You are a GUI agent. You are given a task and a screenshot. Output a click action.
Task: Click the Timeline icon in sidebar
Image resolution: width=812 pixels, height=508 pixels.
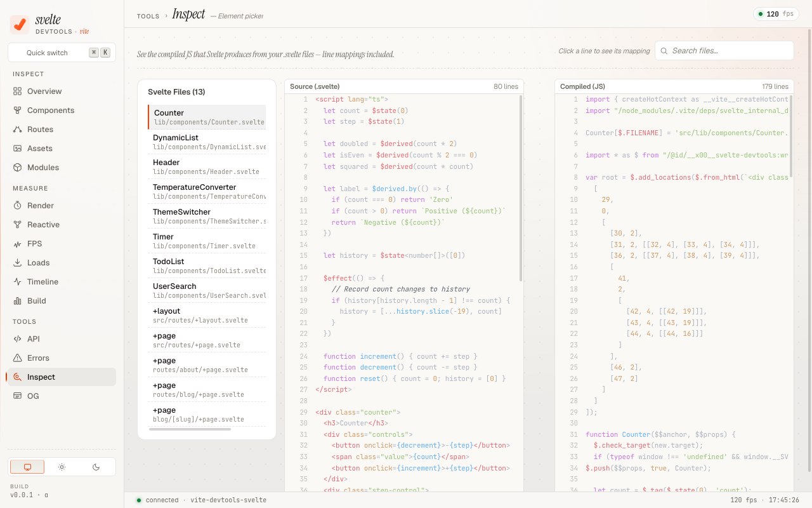(18, 282)
